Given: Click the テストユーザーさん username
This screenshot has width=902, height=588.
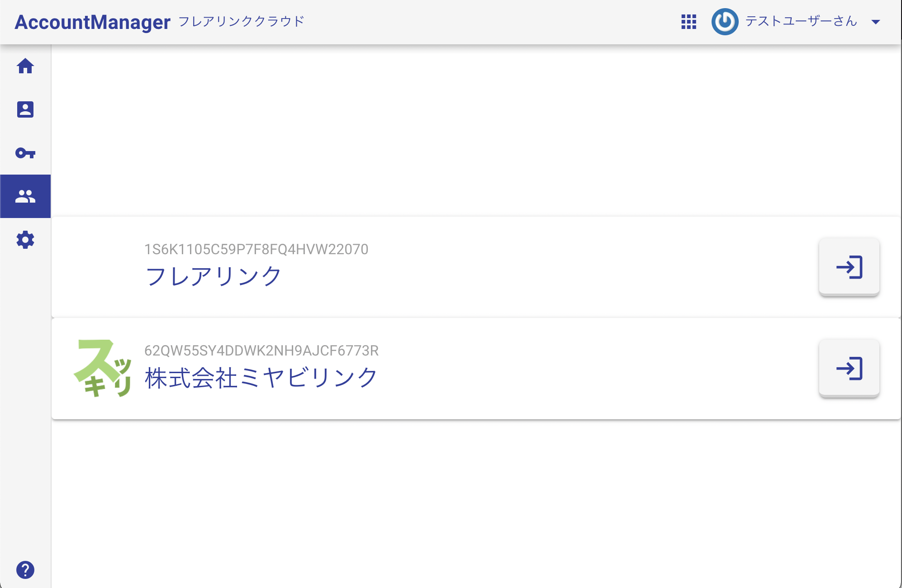Looking at the screenshot, I should click(801, 21).
